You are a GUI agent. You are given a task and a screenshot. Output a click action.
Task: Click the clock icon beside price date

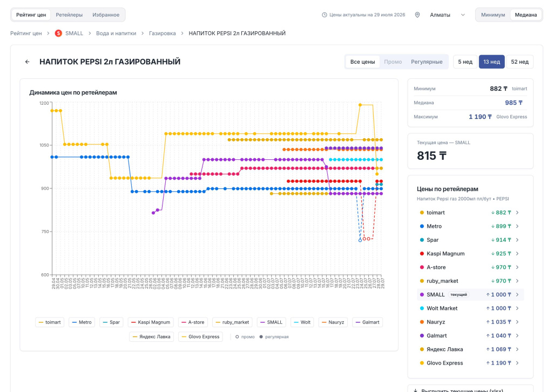coord(324,15)
